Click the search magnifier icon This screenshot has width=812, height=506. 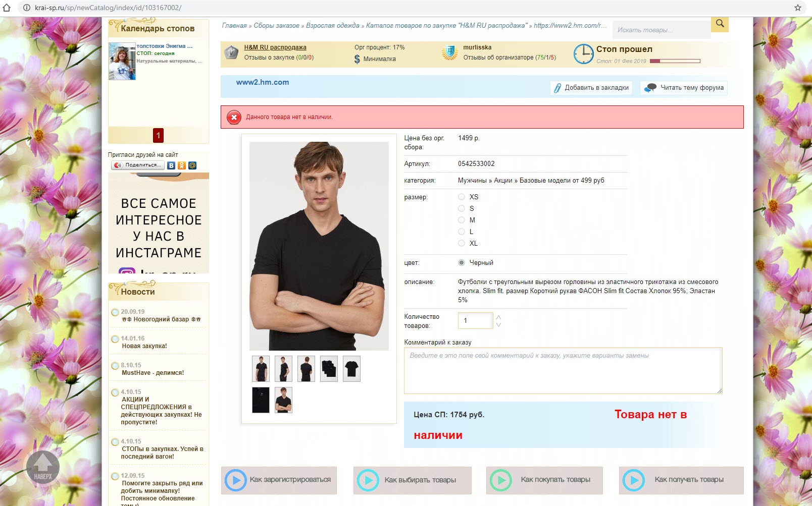[x=720, y=24]
